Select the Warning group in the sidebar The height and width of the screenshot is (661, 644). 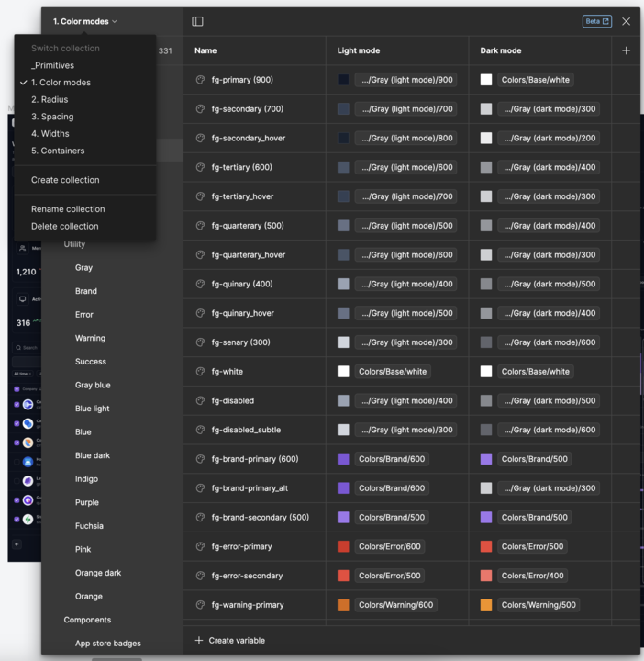tap(90, 338)
